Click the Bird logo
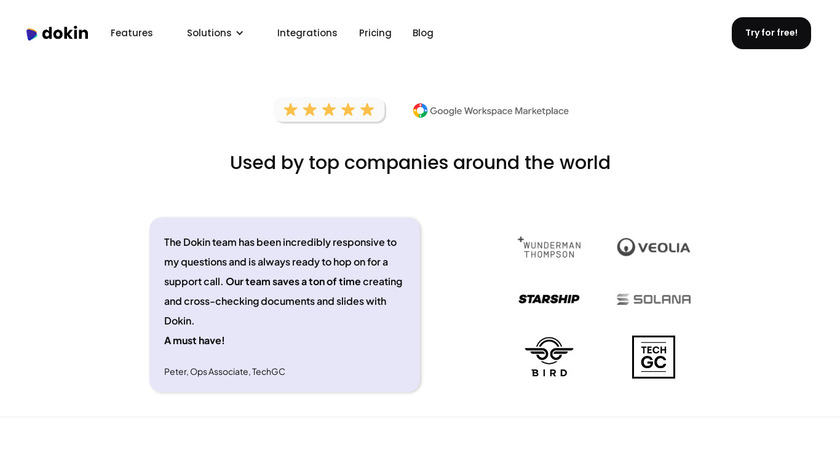The height and width of the screenshot is (472, 840). click(548, 357)
